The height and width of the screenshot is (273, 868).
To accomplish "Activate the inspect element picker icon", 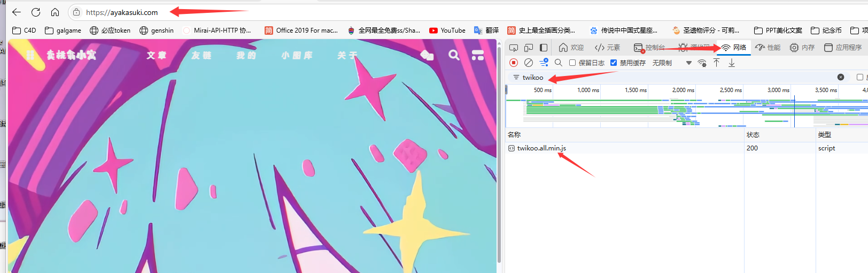I will tap(514, 48).
